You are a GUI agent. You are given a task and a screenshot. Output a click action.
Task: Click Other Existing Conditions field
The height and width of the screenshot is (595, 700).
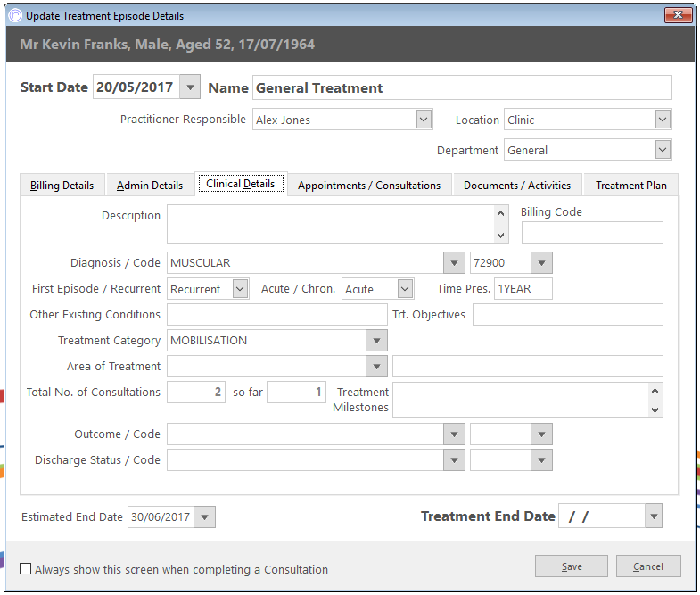coord(276,315)
